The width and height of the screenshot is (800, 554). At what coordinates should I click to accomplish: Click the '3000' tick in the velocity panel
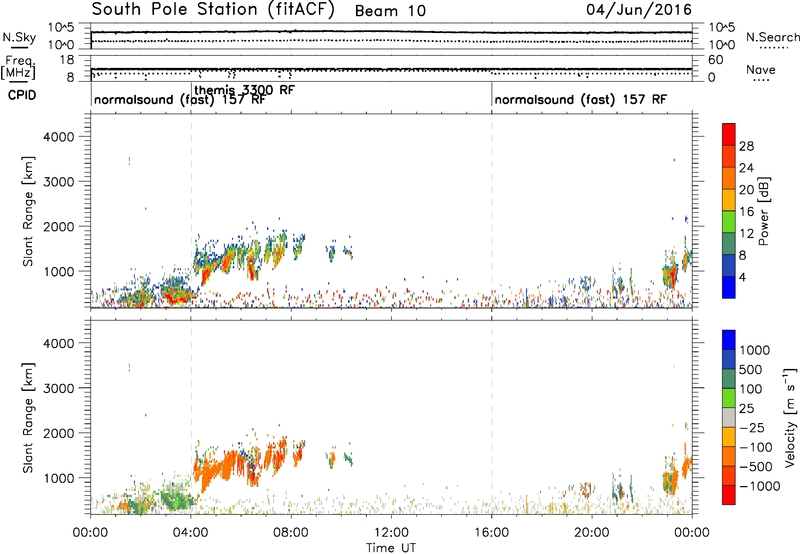tap(58, 388)
